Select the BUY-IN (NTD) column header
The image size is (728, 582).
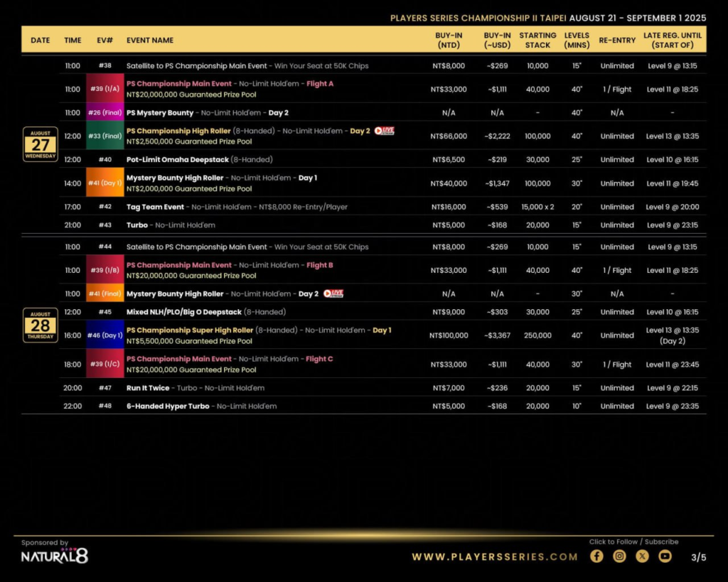449,41
